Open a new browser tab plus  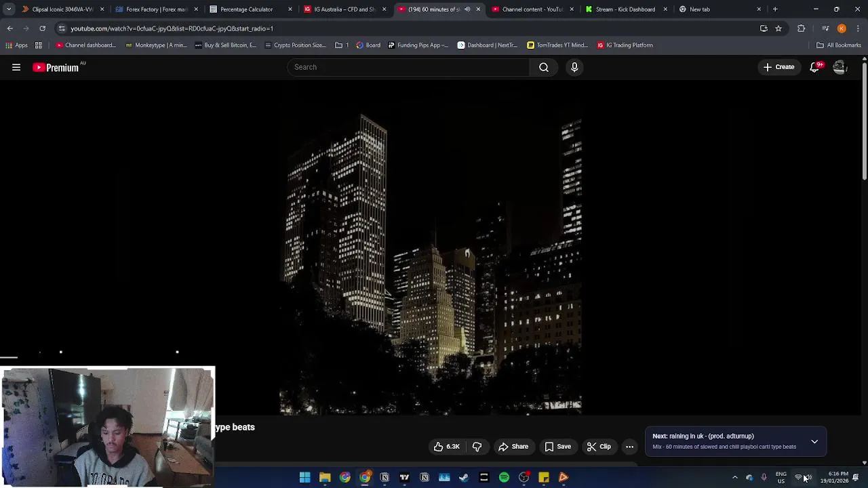(775, 9)
